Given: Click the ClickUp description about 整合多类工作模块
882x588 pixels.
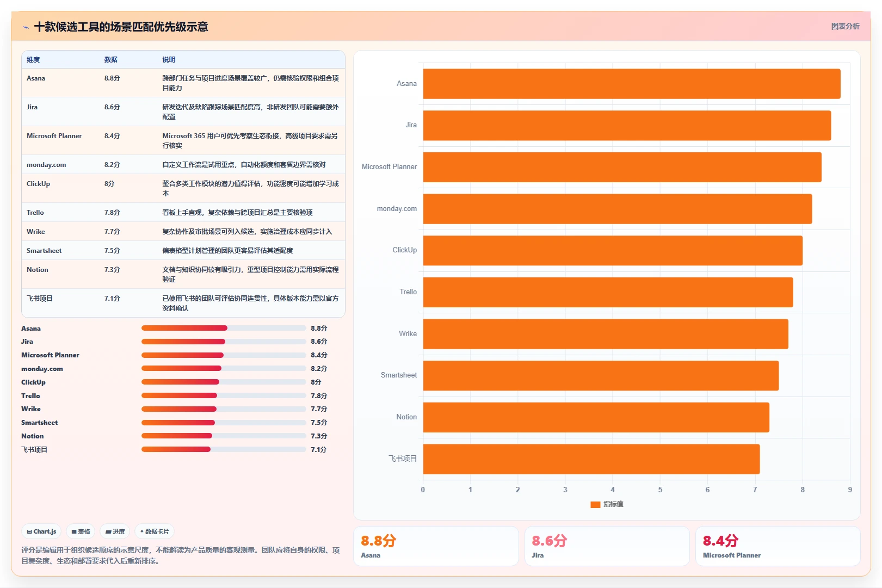Looking at the screenshot, I should 250,188.
